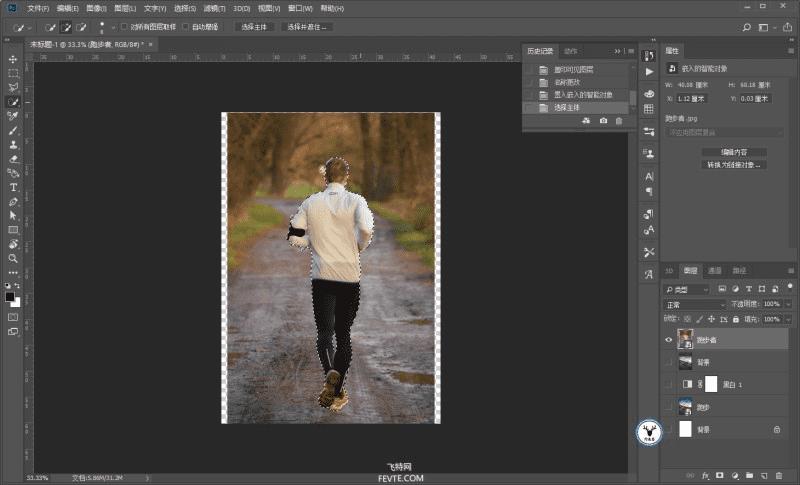This screenshot has height=485, width=800.
Task: Enable 对所有图层取样 checkbox
Action: point(124,27)
